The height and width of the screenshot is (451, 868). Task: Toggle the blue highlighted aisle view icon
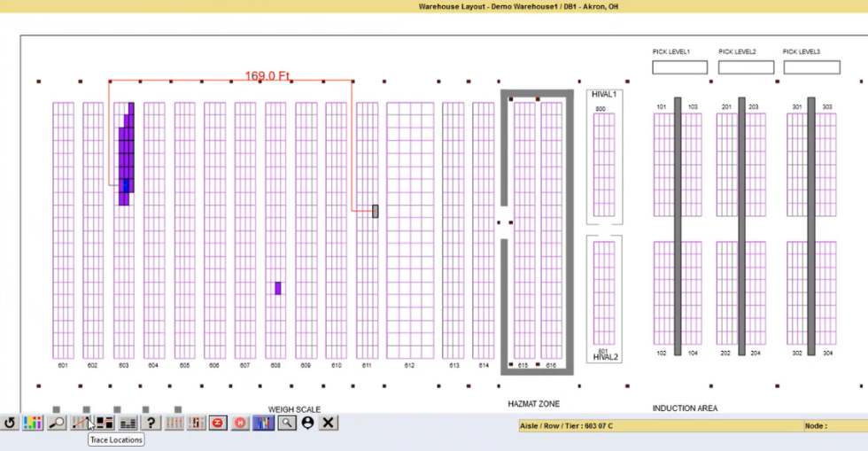[x=264, y=423]
